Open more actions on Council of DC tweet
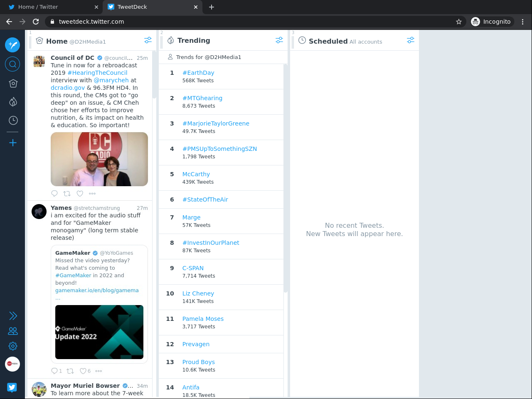This screenshot has width=532, height=399. (92, 193)
